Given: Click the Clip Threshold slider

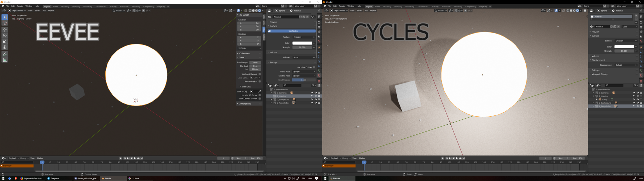Looking at the screenshot, I should (x=304, y=80).
